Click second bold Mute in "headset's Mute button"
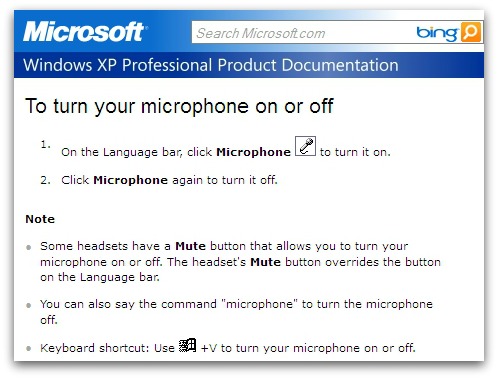 pyautogui.click(x=265, y=262)
